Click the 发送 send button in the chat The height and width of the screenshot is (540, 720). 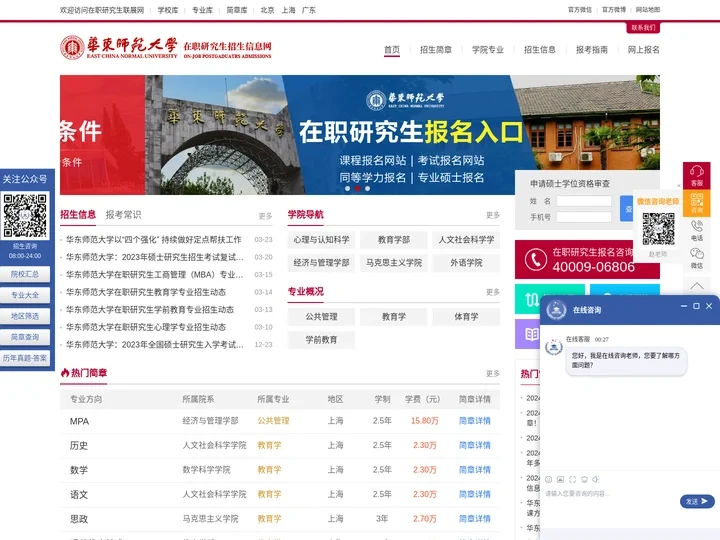coord(697,501)
